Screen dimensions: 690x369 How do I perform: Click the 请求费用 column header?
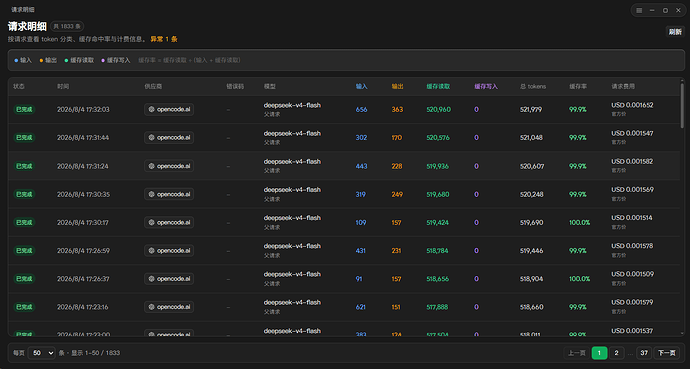point(623,86)
